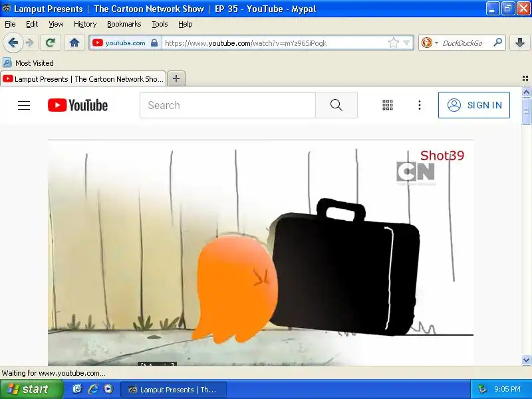The height and width of the screenshot is (399, 532).
Task: Click the page scrollbar up arrow
Action: [526, 92]
